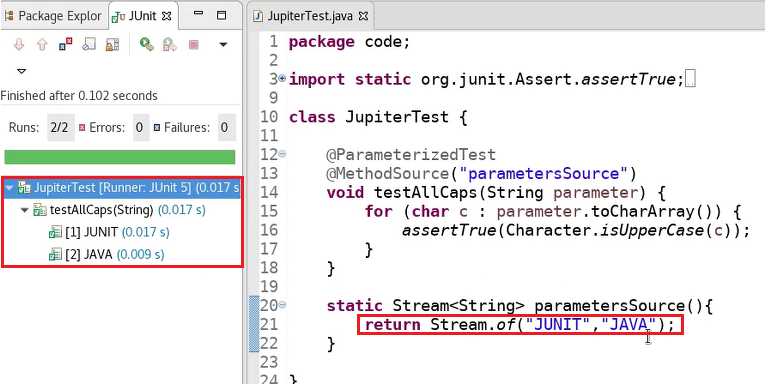Screen dimensions: 766x386
Task: Toggle show failures only filter
Action: tap(65, 45)
